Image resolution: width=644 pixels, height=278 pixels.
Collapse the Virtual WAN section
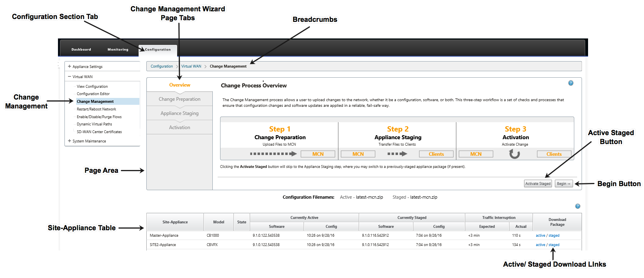[70, 76]
